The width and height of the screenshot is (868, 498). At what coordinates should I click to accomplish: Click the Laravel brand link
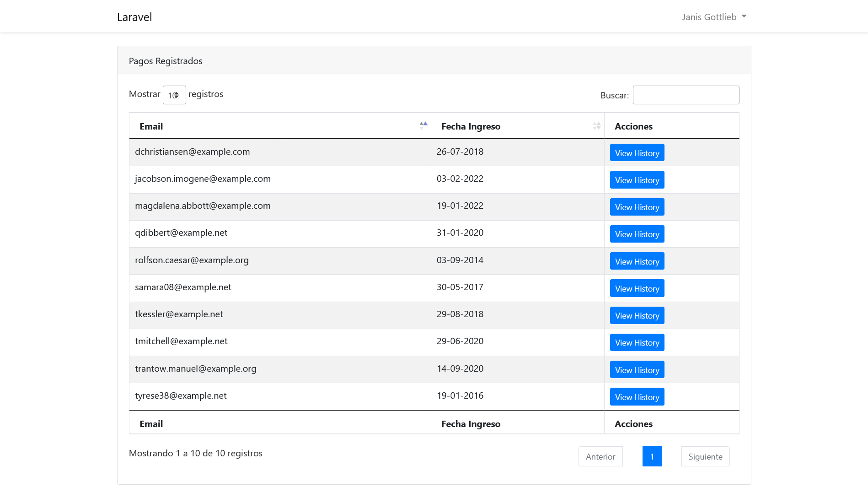134,17
